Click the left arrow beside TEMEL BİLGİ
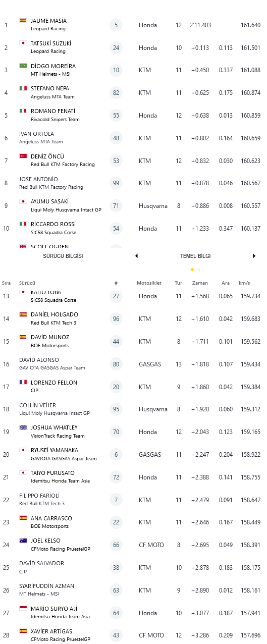267x644 pixels. [136, 256]
